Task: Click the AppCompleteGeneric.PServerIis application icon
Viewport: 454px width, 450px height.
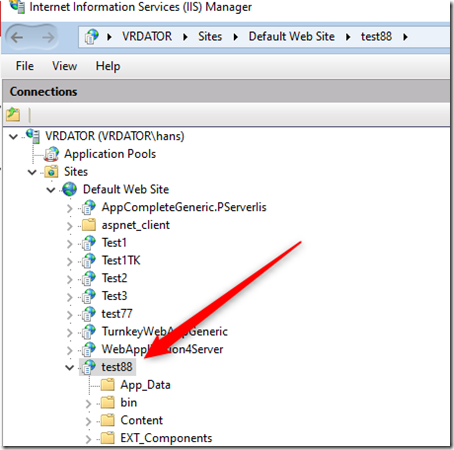Action: (x=88, y=207)
